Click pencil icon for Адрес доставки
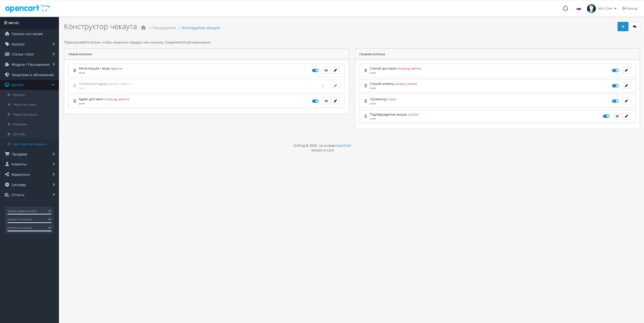Image resolution: width=644 pixels, height=323 pixels. [x=336, y=101]
